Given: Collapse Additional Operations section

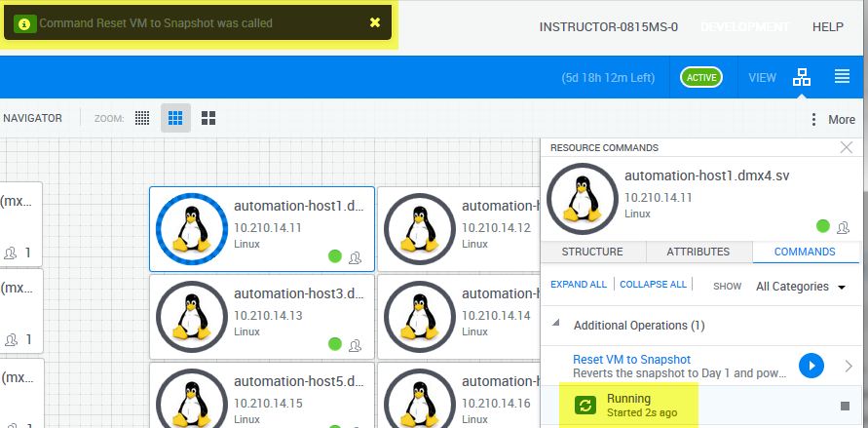Looking at the screenshot, I should point(555,325).
